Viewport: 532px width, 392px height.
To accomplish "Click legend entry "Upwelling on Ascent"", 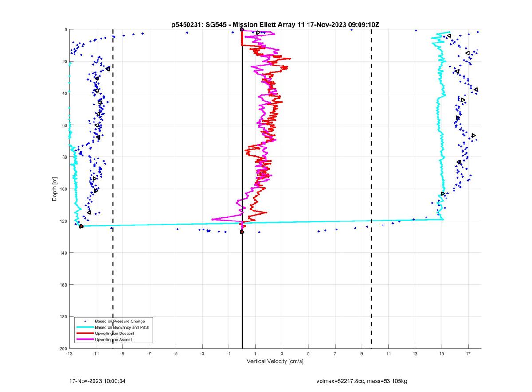I will [x=113, y=340].
